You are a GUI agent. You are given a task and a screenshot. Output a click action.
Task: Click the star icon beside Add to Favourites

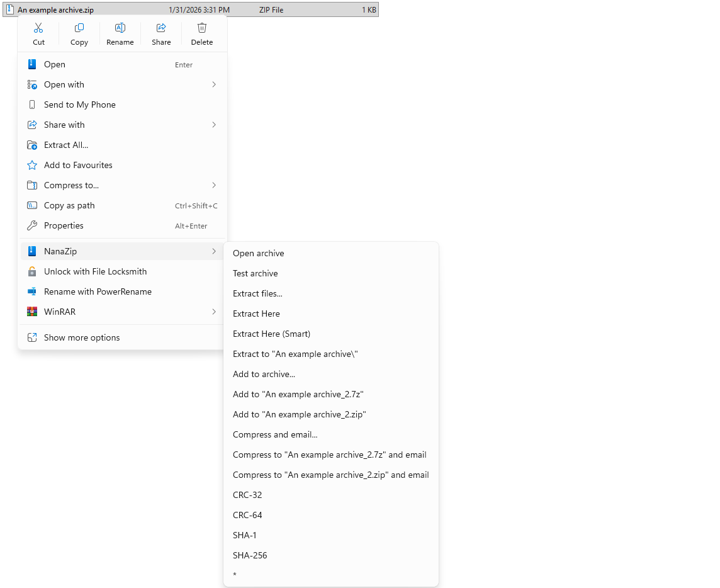point(31,165)
